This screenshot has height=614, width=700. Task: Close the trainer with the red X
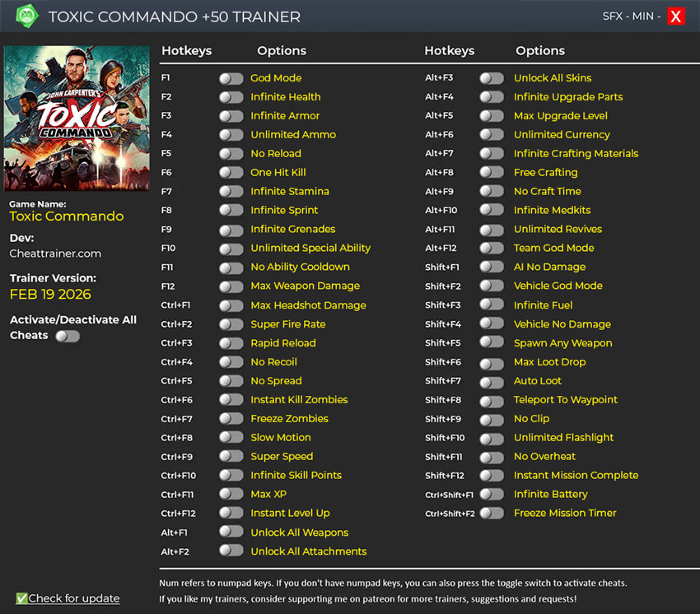[675, 16]
